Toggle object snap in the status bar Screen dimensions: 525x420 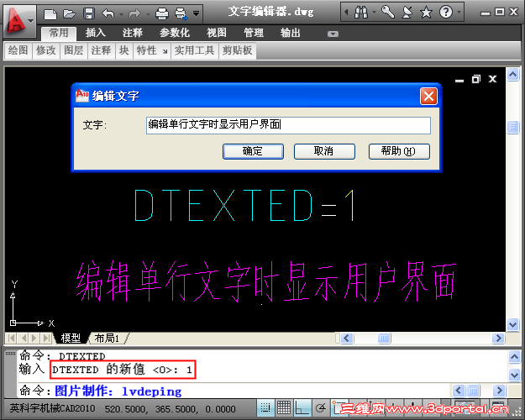click(339, 408)
